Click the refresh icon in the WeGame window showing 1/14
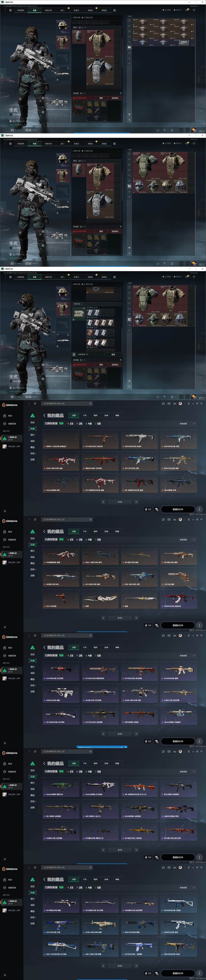The height and width of the screenshot is (980, 206). click(x=35, y=403)
